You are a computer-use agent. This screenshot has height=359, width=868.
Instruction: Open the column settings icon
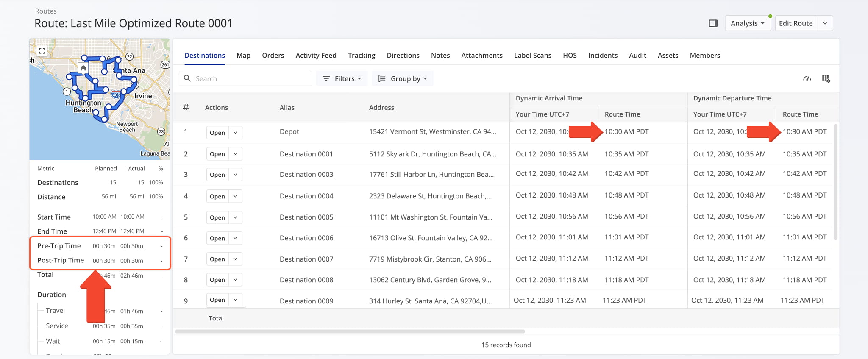(x=826, y=78)
